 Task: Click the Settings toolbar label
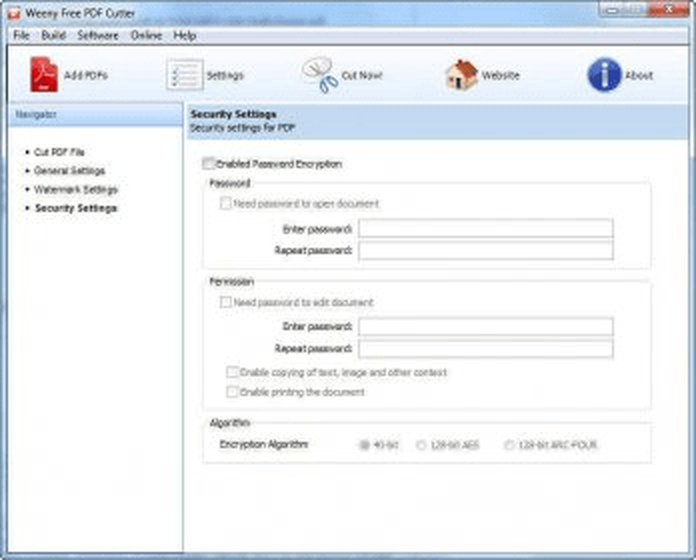coord(225,75)
